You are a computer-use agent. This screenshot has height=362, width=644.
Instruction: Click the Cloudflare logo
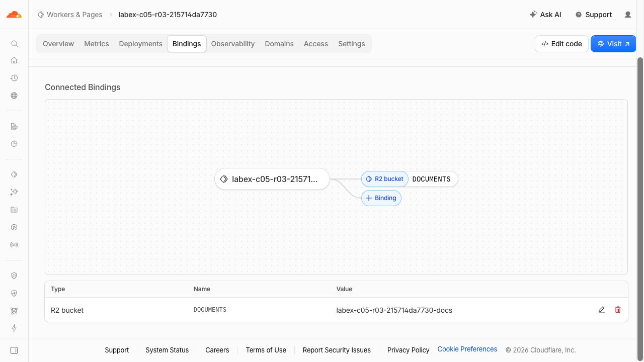[x=14, y=15]
